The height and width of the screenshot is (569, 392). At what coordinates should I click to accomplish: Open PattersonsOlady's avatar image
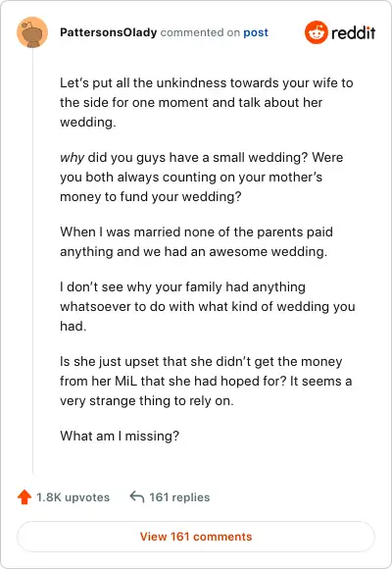[x=32, y=32]
